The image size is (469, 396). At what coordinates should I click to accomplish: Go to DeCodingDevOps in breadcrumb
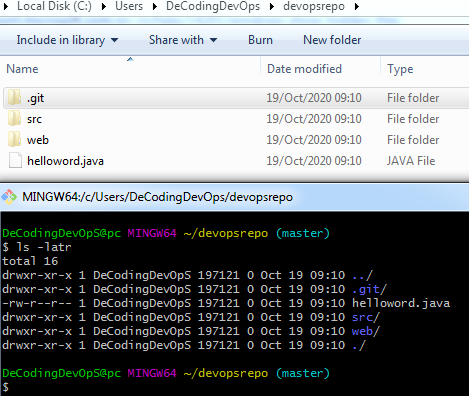click(213, 6)
